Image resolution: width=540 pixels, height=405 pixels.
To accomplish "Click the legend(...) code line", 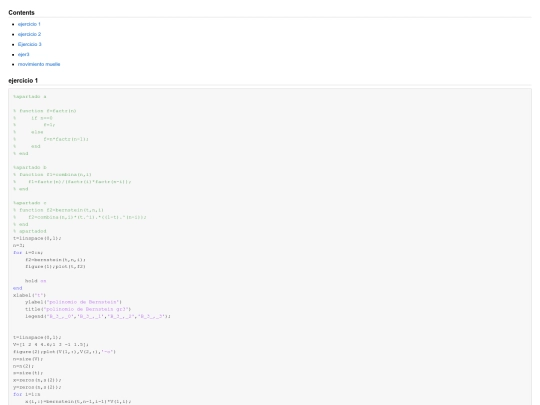I will (98, 316).
